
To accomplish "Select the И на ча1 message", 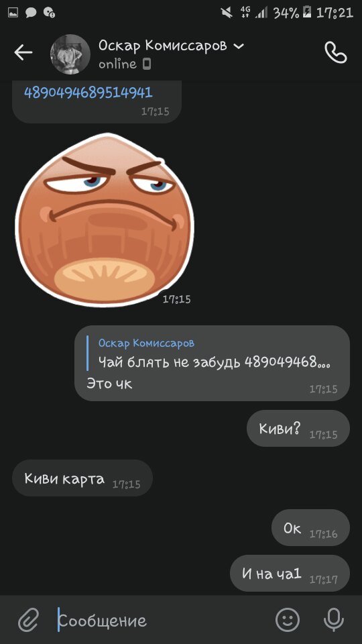I will coord(290,574).
